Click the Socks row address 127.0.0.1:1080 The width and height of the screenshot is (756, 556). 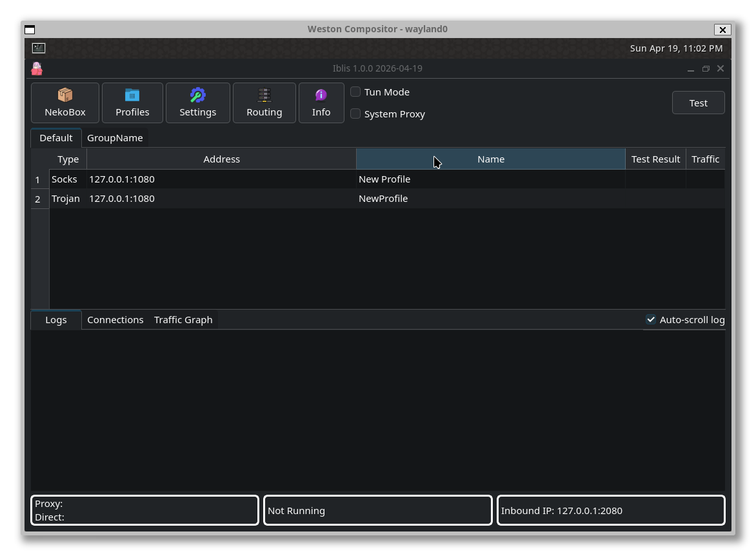221,179
